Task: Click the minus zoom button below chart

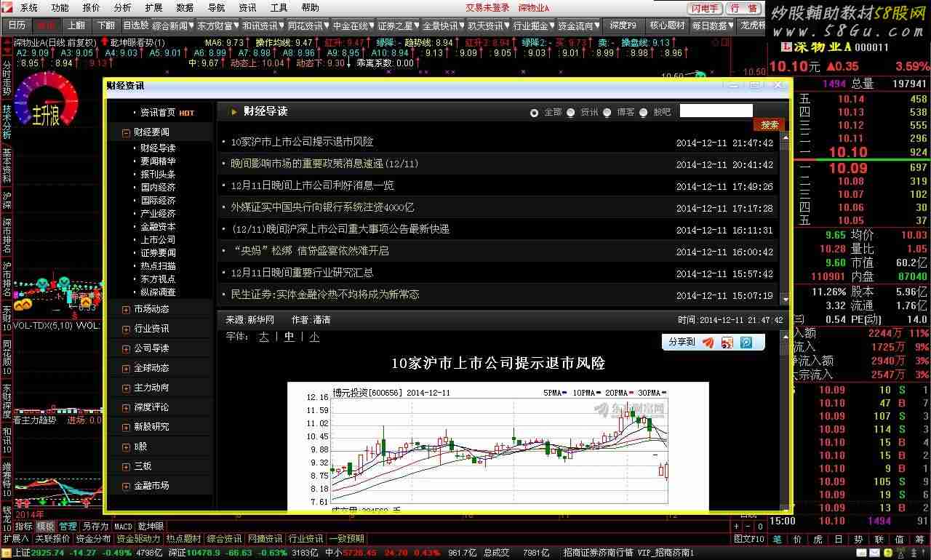Action: point(748,526)
